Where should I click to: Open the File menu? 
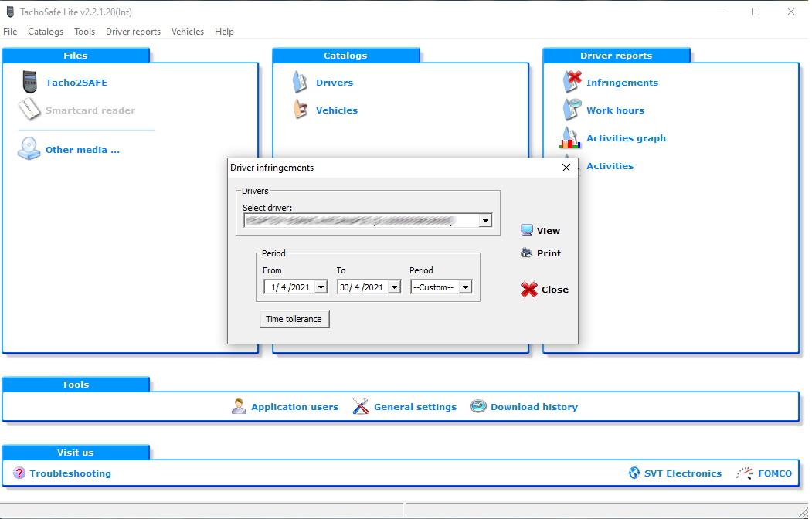pos(10,32)
